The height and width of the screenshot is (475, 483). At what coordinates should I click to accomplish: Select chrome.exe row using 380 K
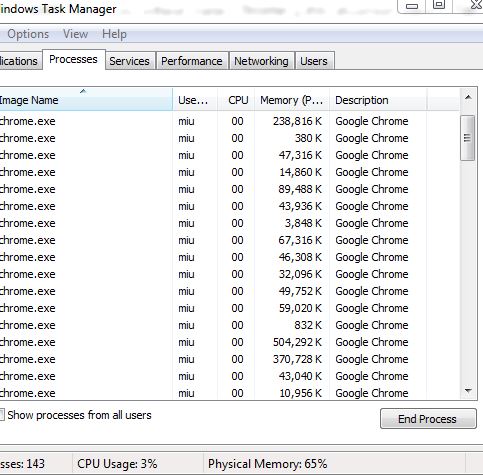pyautogui.click(x=230, y=138)
